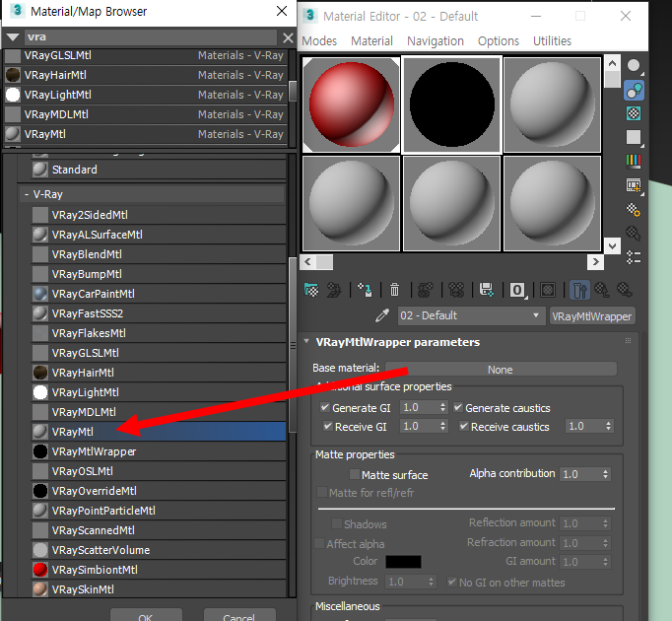The height and width of the screenshot is (621, 672).
Task: Select VRayMtl in V-Ray list
Action: coord(159,432)
